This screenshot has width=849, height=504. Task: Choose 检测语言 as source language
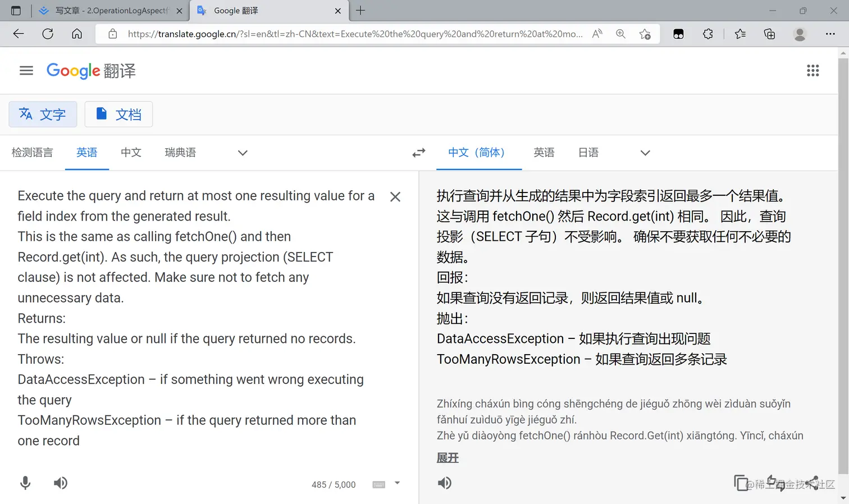click(x=32, y=153)
